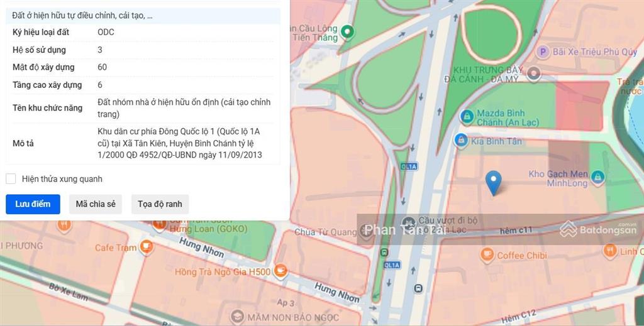Screen dimensions: 644x326
Task: Click Mật độ xây dựng label
Action: tap(43, 67)
